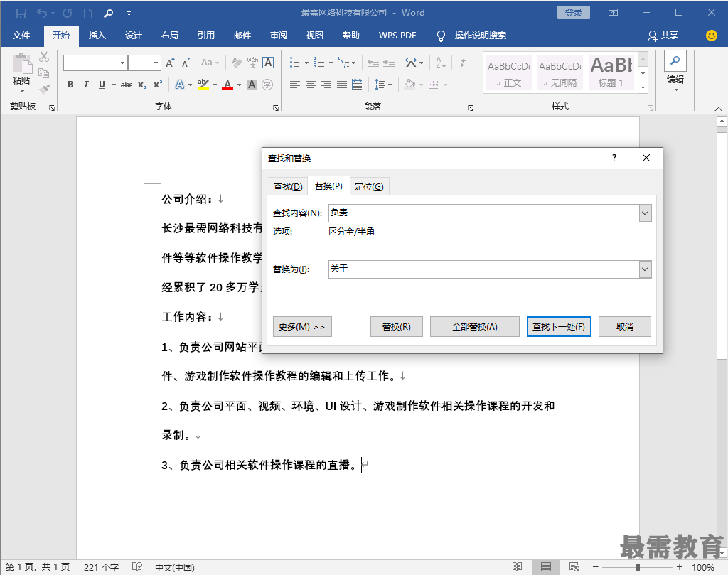Switch to Web Layout view in status bar

(x=574, y=566)
